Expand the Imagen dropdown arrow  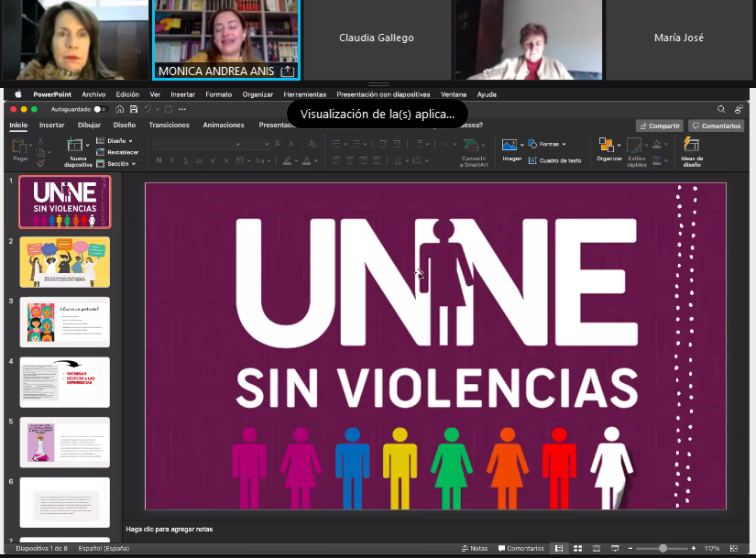521,145
